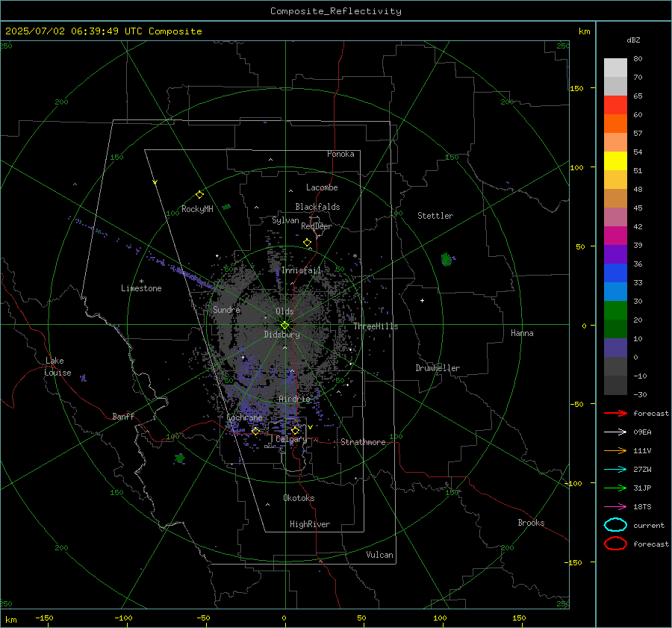Click the yellow diamond marker below Cochrane
This screenshot has height=628, width=672.
coord(255,431)
